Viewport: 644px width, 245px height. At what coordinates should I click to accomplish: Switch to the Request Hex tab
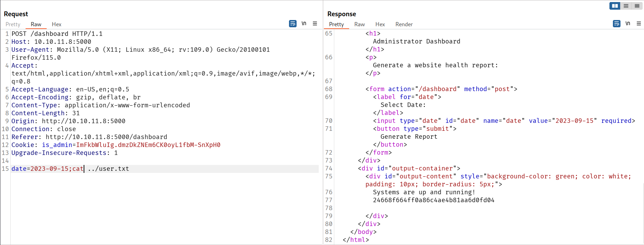tap(57, 24)
